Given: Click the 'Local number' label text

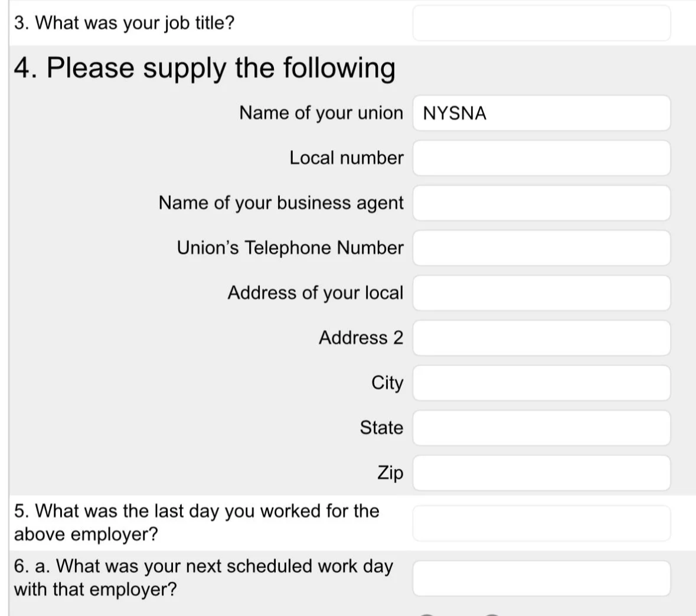Looking at the screenshot, I should pos(347,158).
